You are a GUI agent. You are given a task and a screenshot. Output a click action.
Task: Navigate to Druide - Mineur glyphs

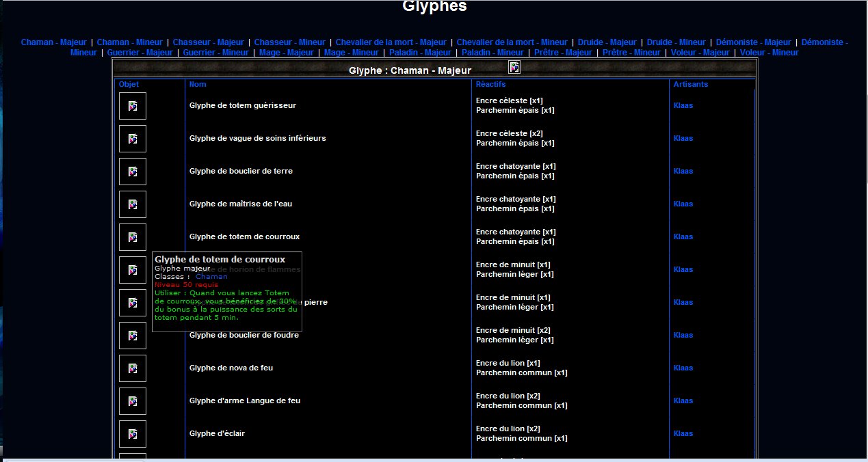click(x=676, y=42)
